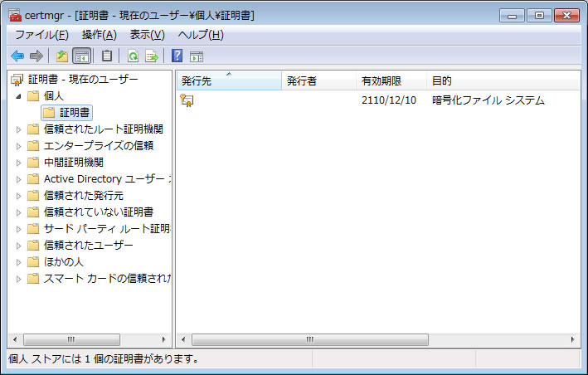Click list pane scrollbar right arrow
The width and height of the screenshot is (588, 375).
572,340
